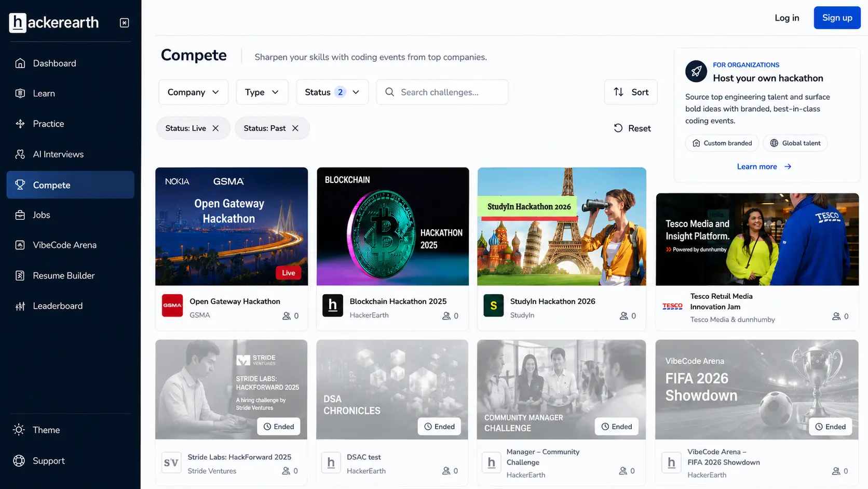Click the HackerEarth logo

click(54, 22)
